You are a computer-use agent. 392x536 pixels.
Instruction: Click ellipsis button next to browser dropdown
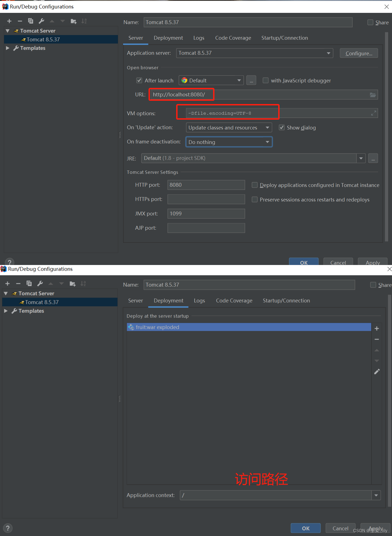coord(251,80)
